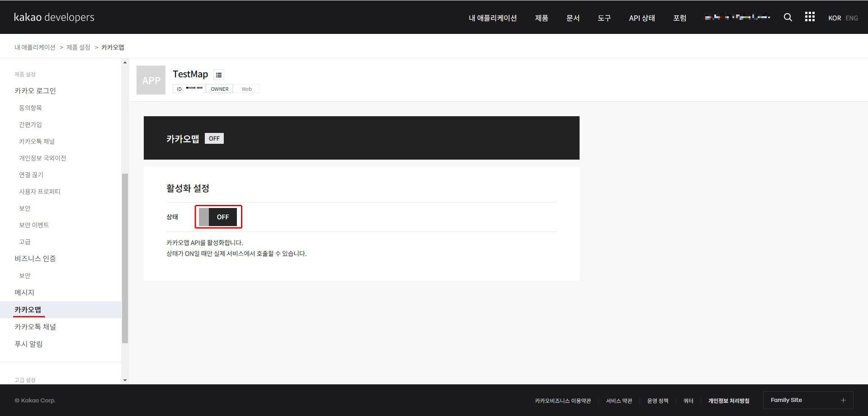The width and height of the screenshot is (868, 416).
Task: Open 서비스 약관 footer link
Action: click(x=619, y=401)
